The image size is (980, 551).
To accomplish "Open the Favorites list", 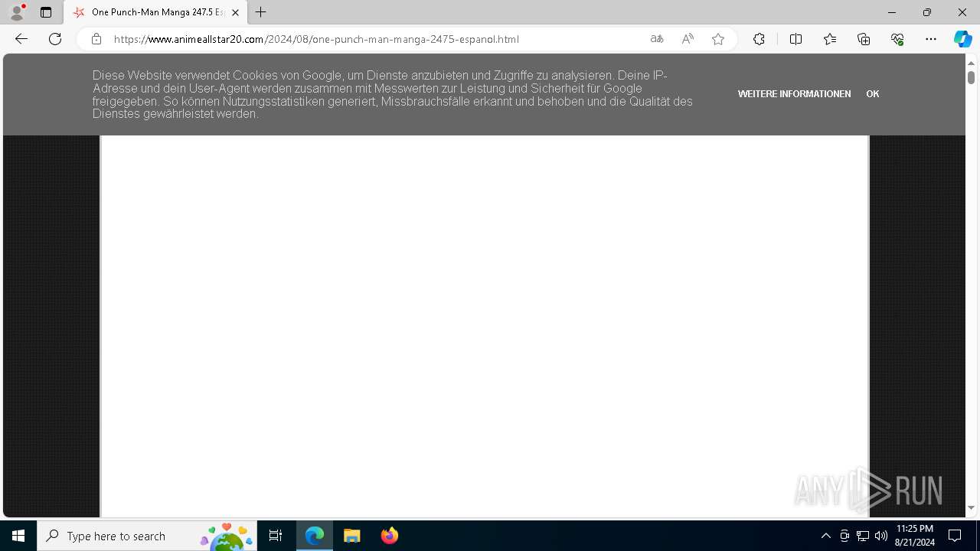I will [x=830, y=39].
